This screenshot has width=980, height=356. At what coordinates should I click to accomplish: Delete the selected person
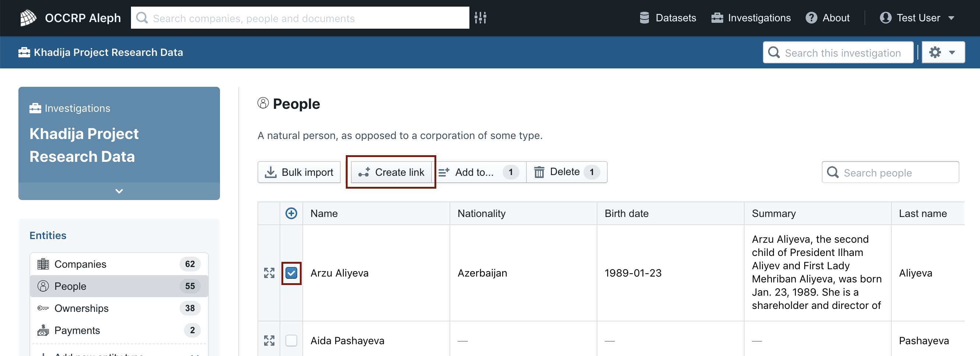567,172
